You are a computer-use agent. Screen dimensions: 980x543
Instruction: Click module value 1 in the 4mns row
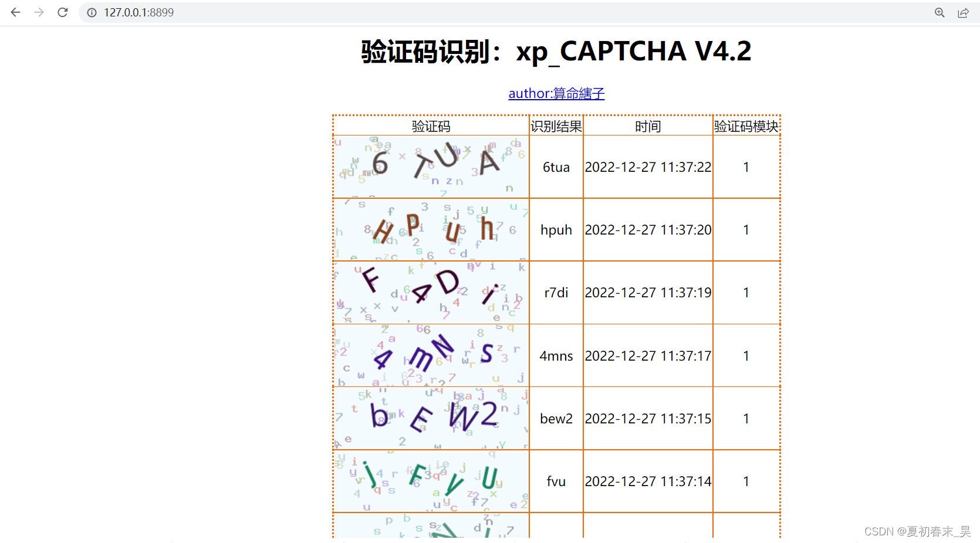(x=746, y=356)
